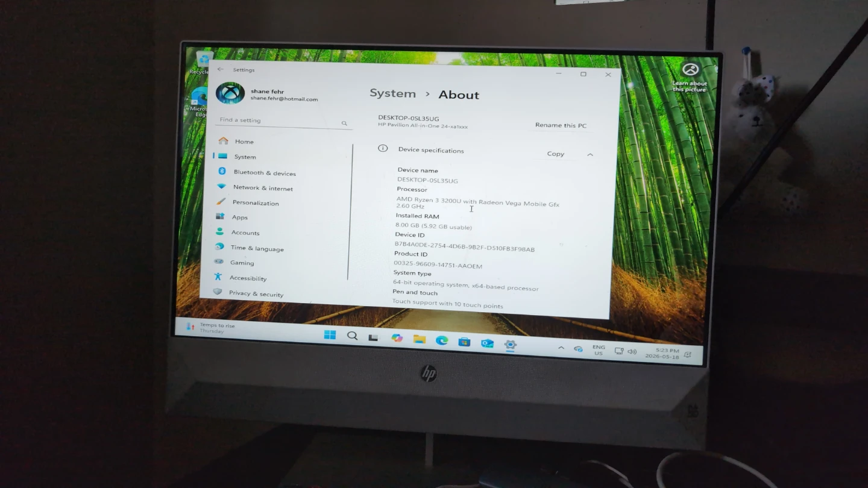Viewport: 868px width, 488px height.
Task: Open Privacy & security settings
Action: [x=255, y=294]
